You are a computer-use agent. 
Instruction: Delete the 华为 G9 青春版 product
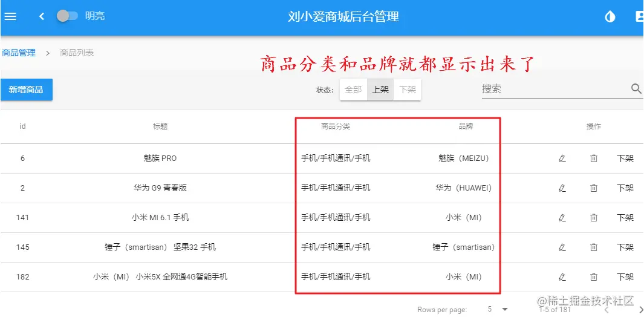[593, 188]
